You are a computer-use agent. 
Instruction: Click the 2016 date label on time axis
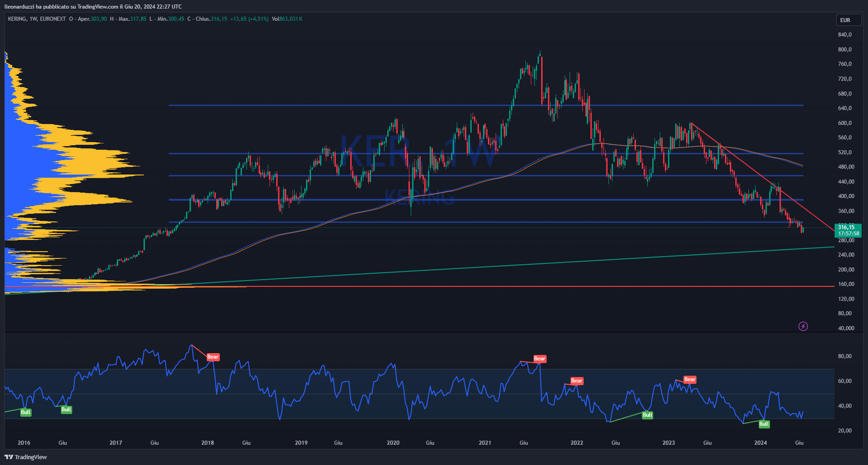pyautogui.click(x=24, y=442)
